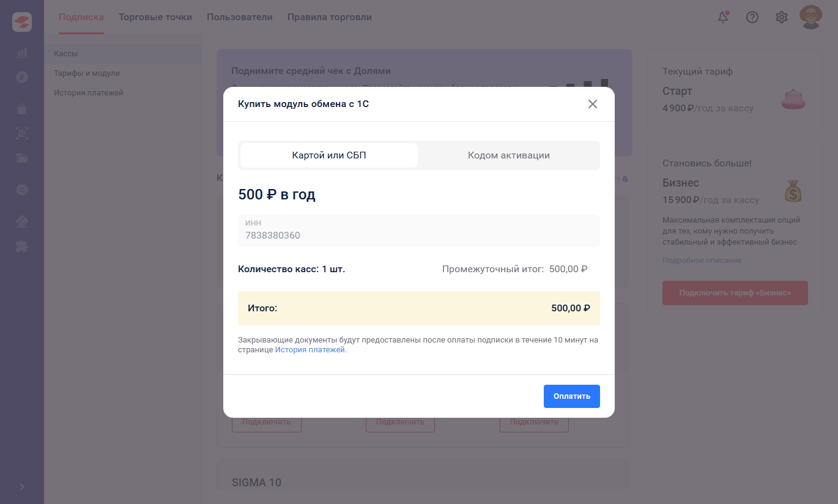Open the notifications bell
The width and height of the screenshot is (838, 504).
click(723, 17)
